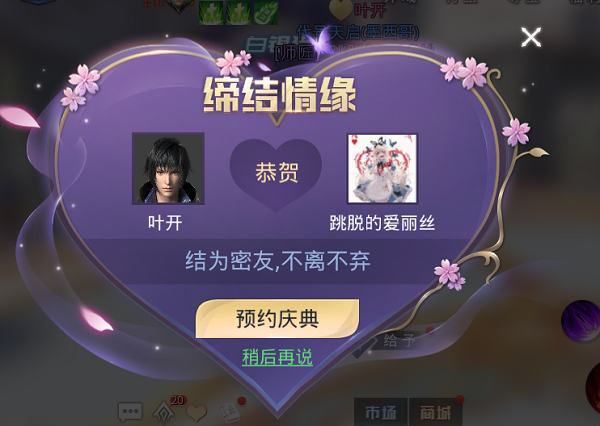Close the 缔结情缘 heart dialog
The image size is (600, 426).
[x=531, y=37]
